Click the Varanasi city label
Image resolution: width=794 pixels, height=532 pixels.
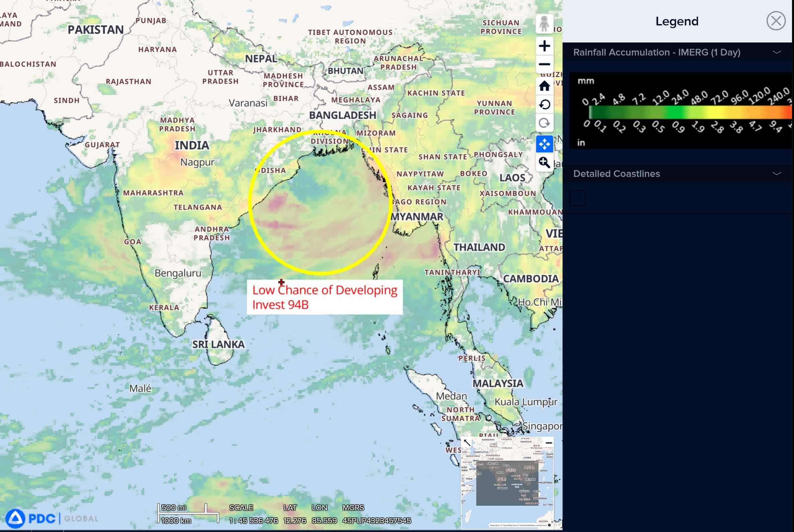tap(248, 103)
